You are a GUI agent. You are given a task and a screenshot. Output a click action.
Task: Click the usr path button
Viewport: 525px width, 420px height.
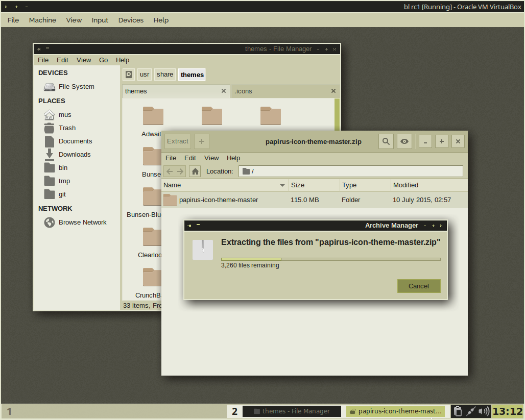pos(145,75)
